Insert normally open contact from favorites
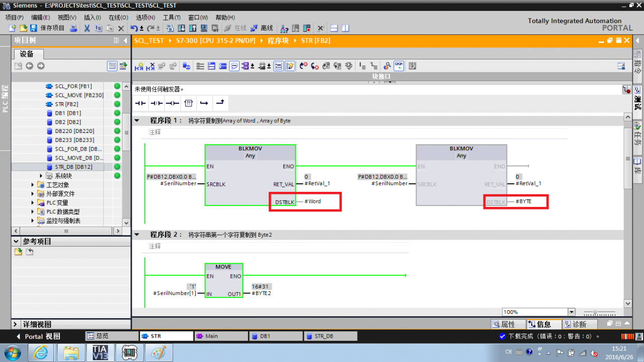 pyautogui.click(x=140, y=103)
